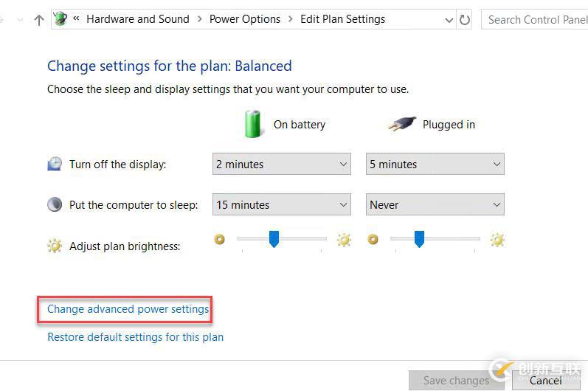Click the high-brightness sun icon for Plugged in
Image resolution: width=588 pixels, height=391 pixels.
click(x=497, y=240)
